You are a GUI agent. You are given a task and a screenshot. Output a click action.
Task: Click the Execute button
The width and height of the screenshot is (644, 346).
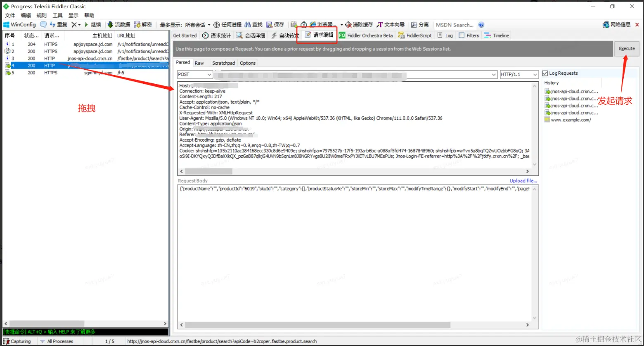tap(627, 49)
